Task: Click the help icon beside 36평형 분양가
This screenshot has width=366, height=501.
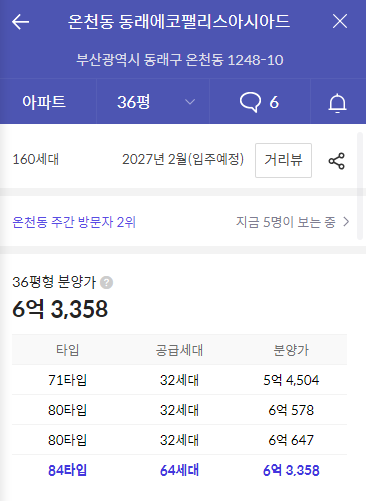Action: coord(107,283)
